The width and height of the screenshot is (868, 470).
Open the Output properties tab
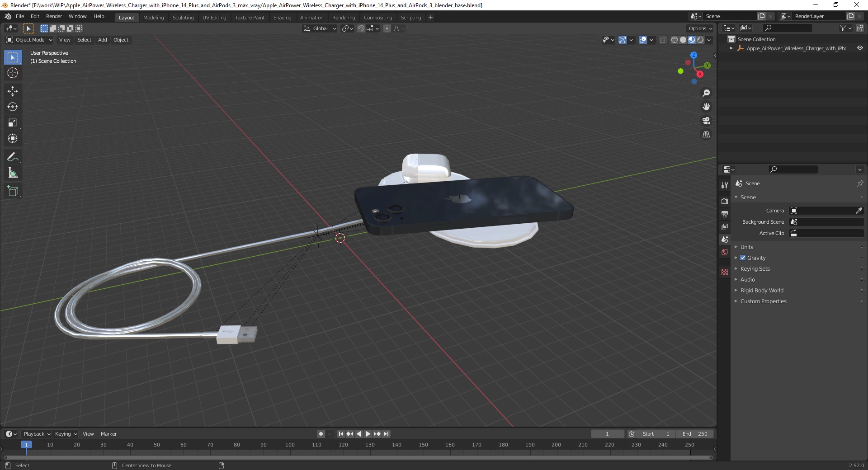click(725, 214)
